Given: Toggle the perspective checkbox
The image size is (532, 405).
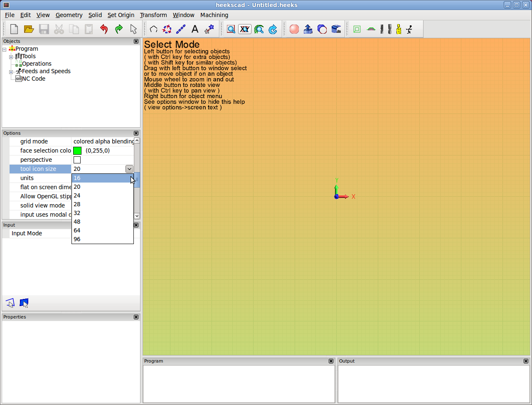Looking at the screenshot, I should (77, 160).
